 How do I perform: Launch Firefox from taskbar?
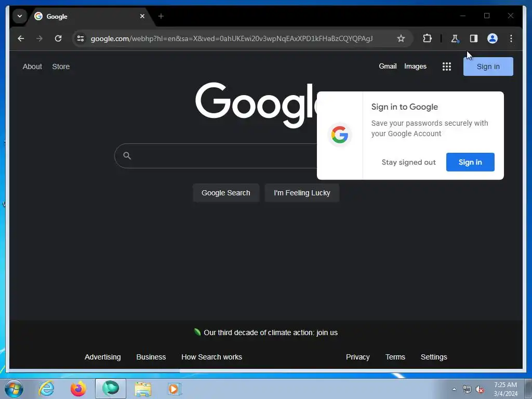[78, 389]
